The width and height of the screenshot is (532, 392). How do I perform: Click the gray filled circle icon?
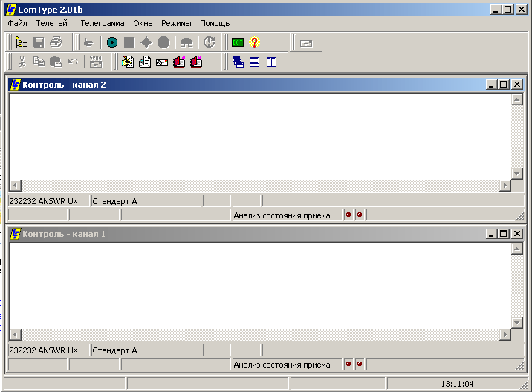(163, 42)
